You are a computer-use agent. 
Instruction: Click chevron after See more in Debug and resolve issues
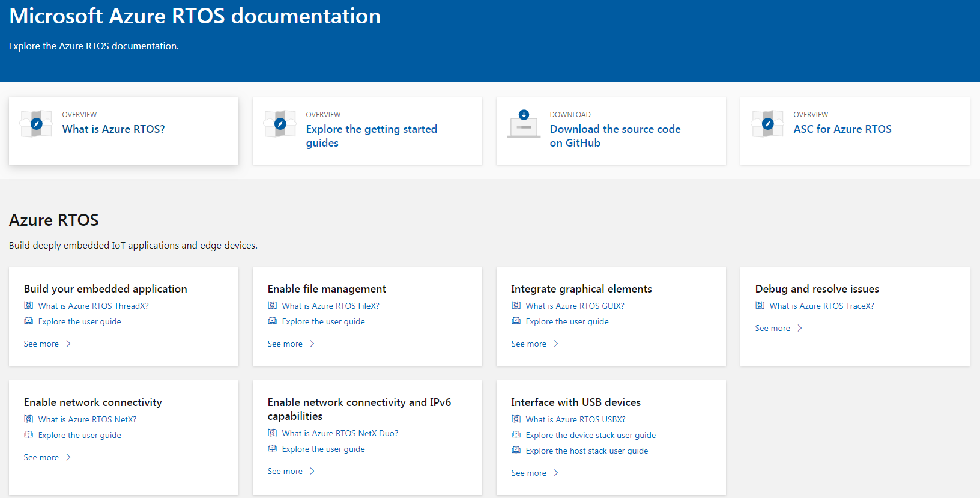point(800,328)
